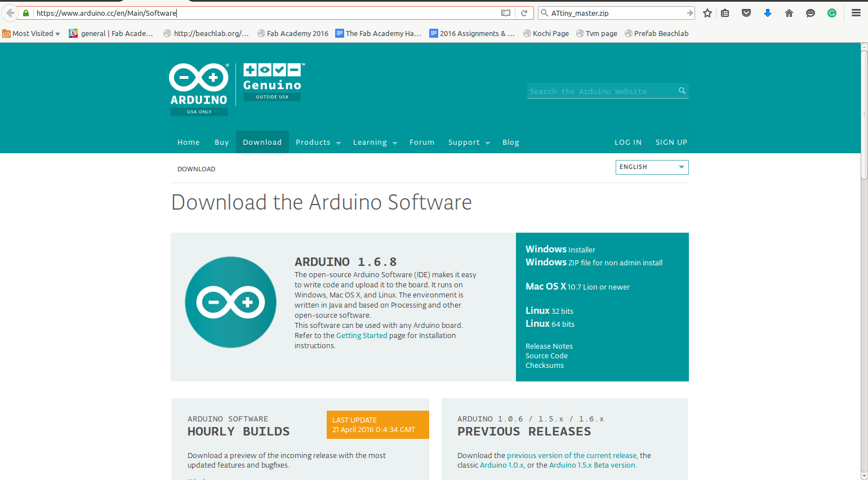Click the green padlock security icon
The width and height of the screenshot is (868, 480).
click(26, 13)
